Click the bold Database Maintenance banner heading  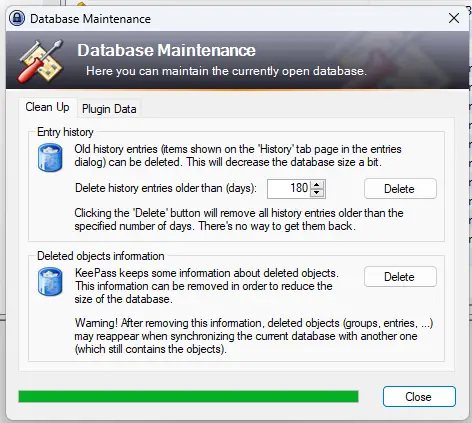pyautogui.click(x=167, y=50)
